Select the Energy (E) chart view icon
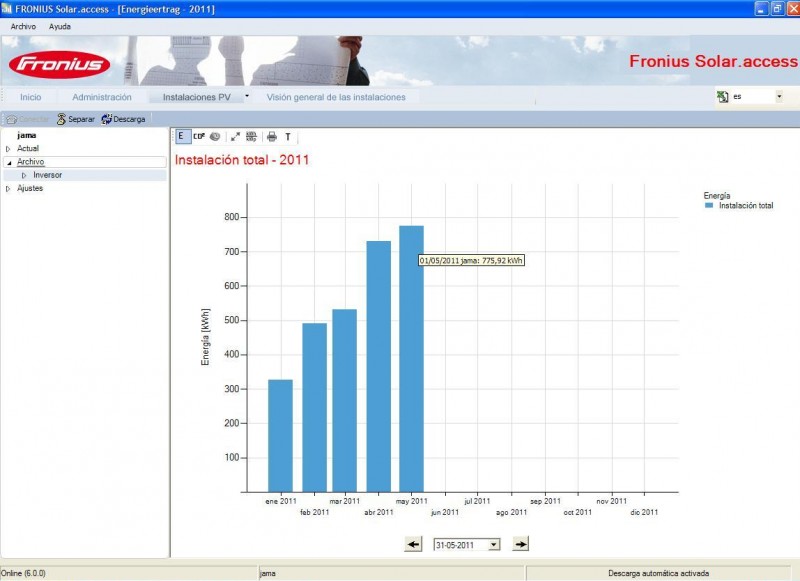Image resolution: width=800 pixels, height=581 pixels. pyautogui.click(x=181, y=136)
